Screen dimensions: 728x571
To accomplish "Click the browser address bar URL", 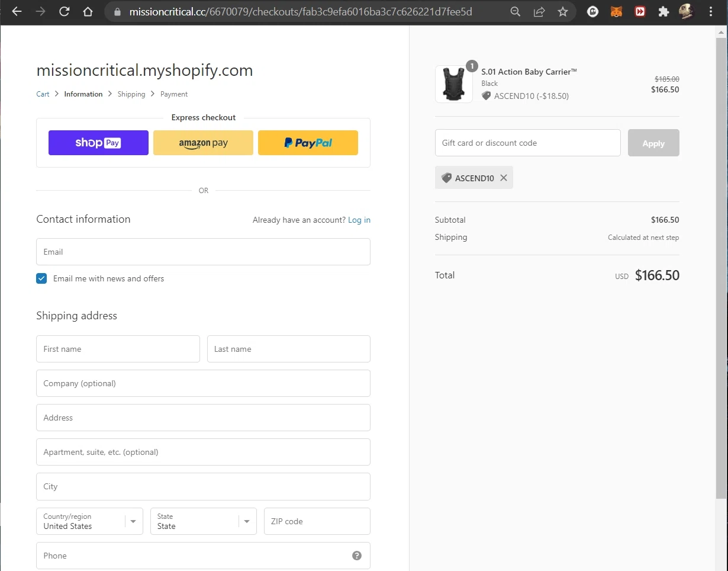I will pyautogui.click(x=301, y=12).
